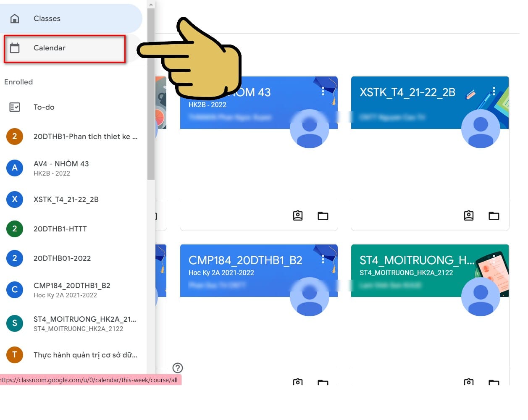Open three-dot menu on XSTK_T4_21-22_2B card
Viewport: 528px width, 420px height.
(x=494, y=91)
